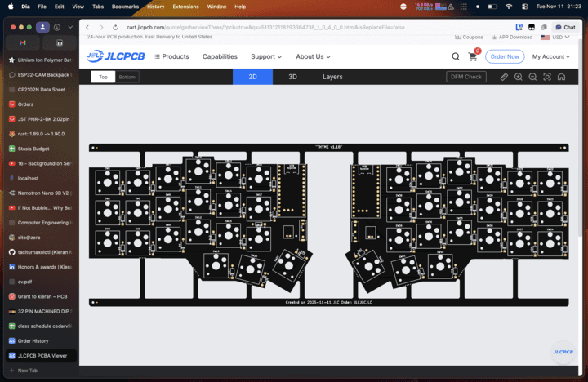Click the zoom in magnifier icon

tap(519, 77)
